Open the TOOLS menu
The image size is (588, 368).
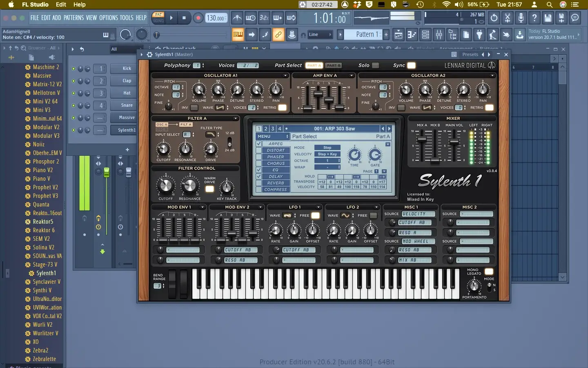coord(127,18)
